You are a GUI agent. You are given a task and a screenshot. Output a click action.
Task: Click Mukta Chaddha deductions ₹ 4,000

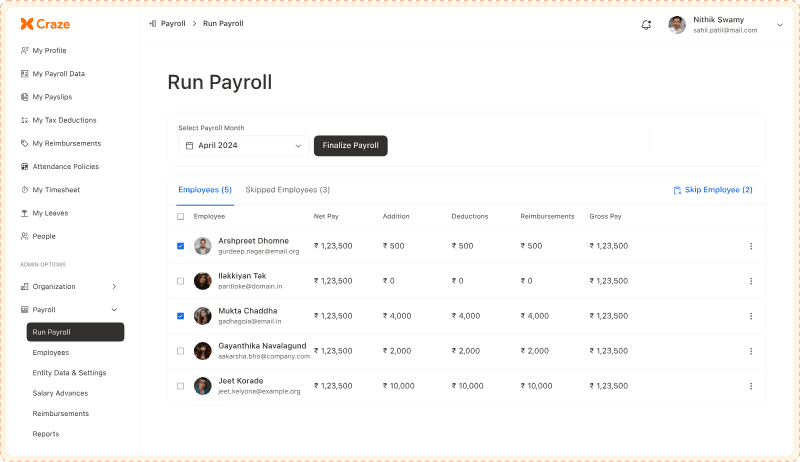click(x=466, y=316)
